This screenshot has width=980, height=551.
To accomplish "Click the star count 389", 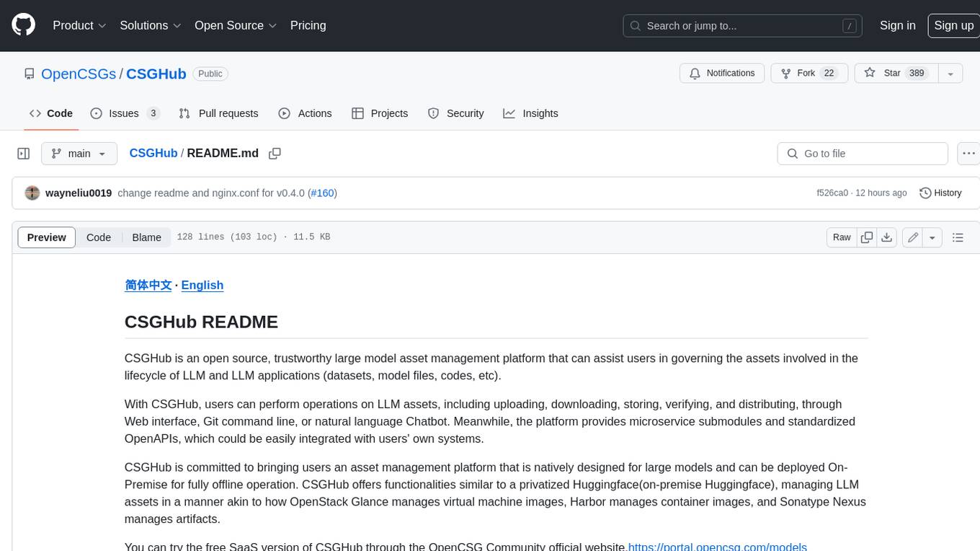I will (x=917, y=74).
